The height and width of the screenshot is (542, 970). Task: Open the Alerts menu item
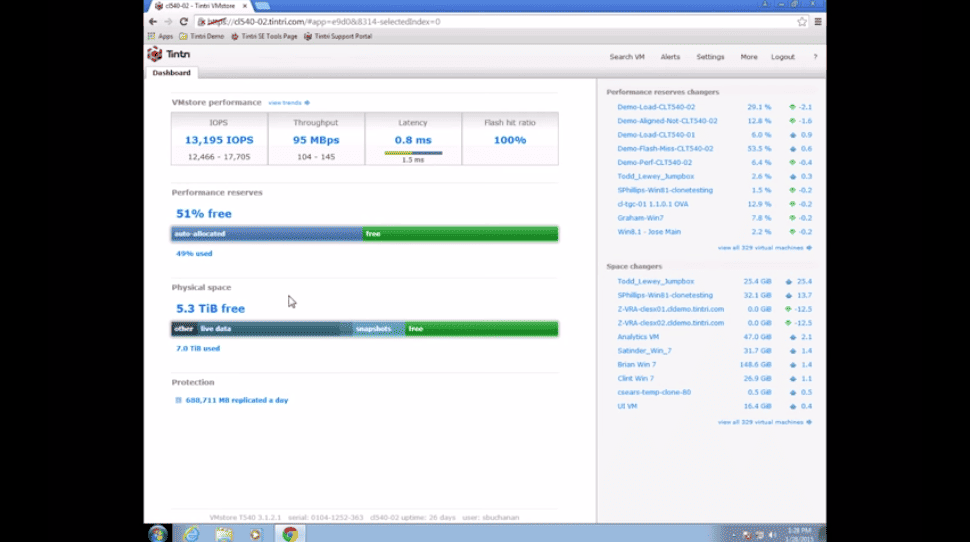coord(670,57)
